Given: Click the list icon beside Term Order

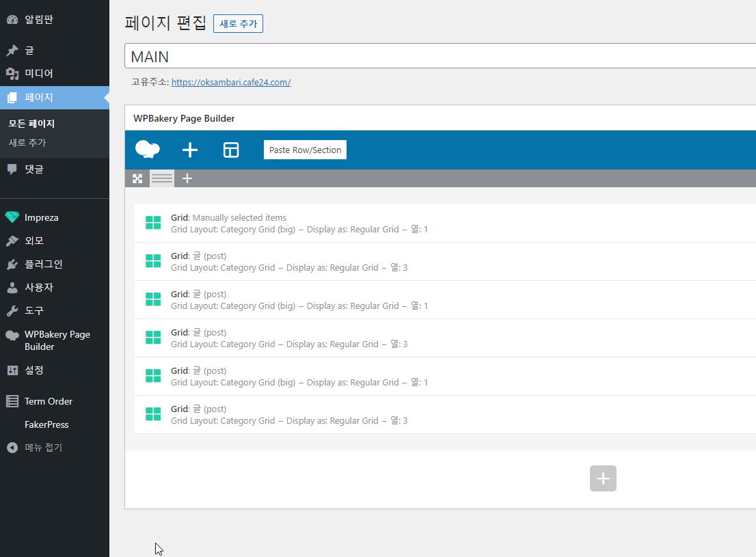Looking at the screenshot, I should click(x=12, y=401).
